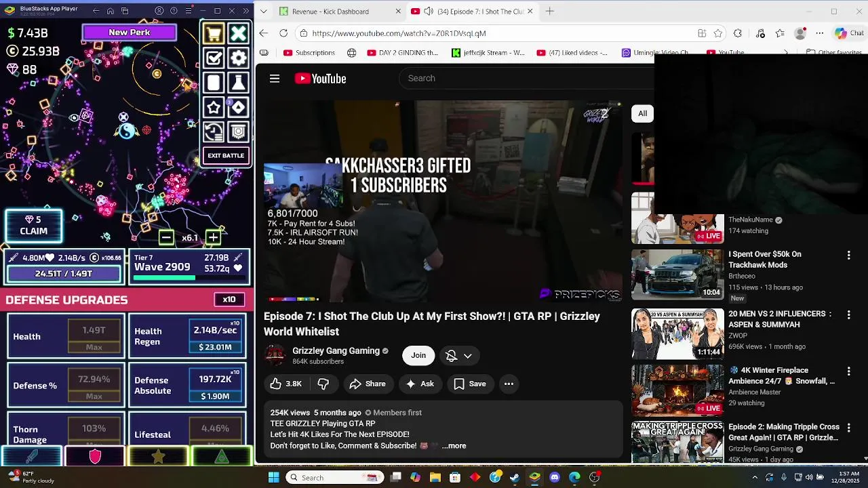Open the star icon in game menu
This screenshot has width=868, height=488.
pyautogui.click(x=214, y=107)
